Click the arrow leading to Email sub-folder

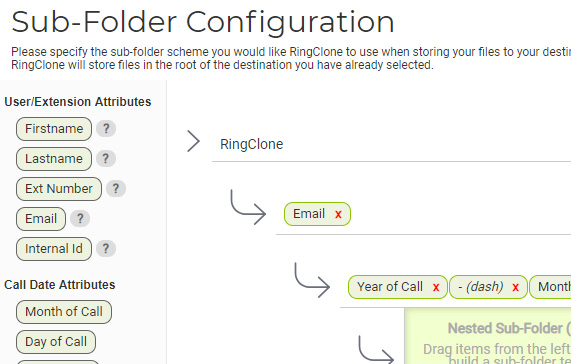pos(248,207)
